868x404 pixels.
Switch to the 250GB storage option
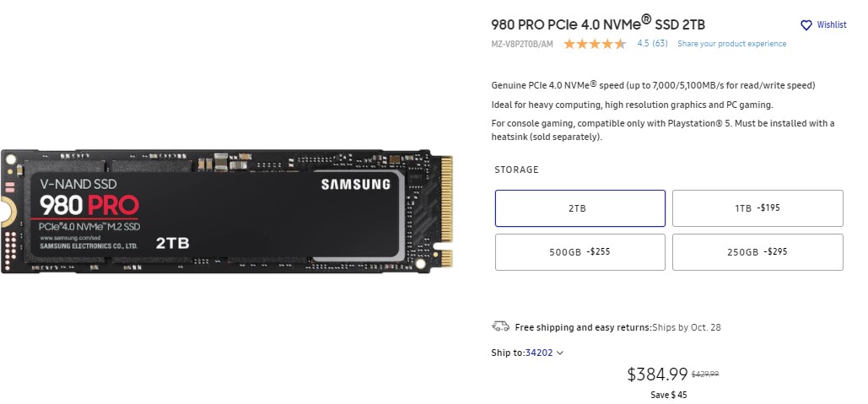(757, 252)
